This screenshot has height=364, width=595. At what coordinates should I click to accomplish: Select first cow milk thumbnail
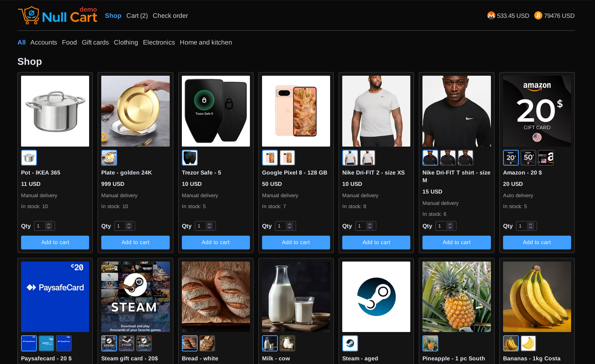[x=270, y=343]
